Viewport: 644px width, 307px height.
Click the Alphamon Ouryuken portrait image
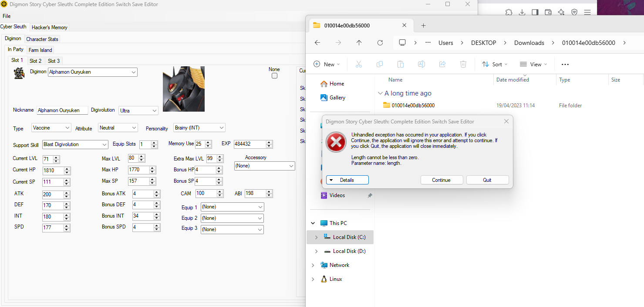pyautogui.click(x=184, y=89)
